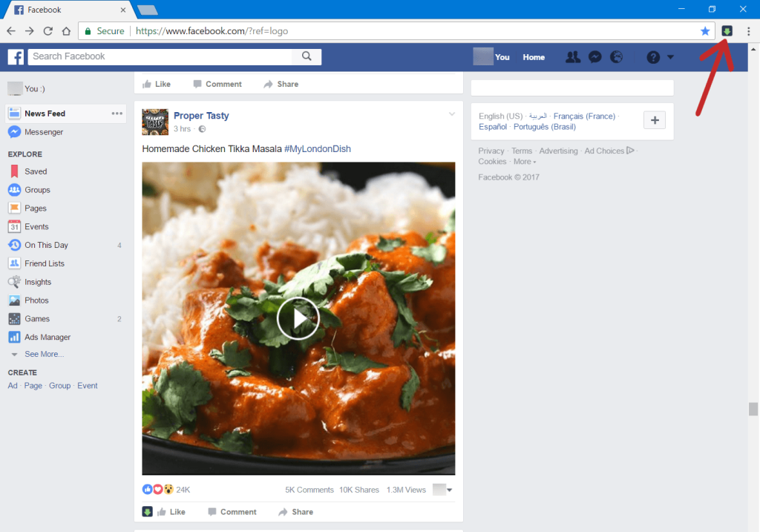This screenshot has width=760, height=532.
Task: Open the Groups section
Action: coord(36,189)
